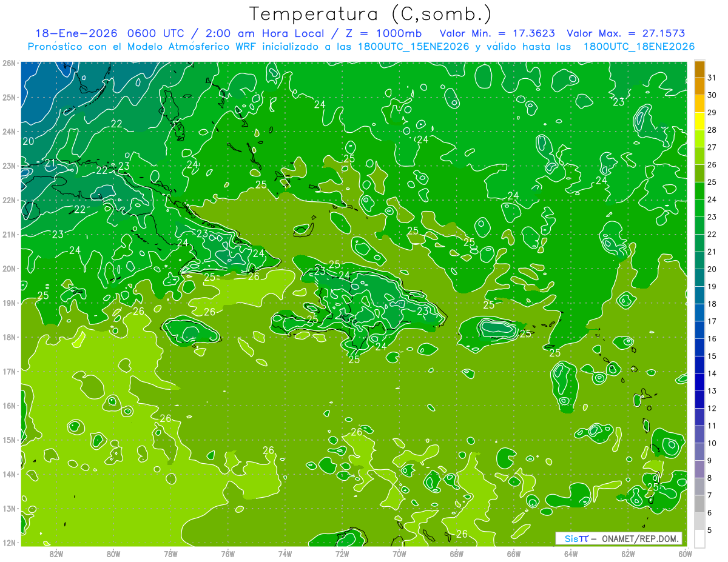Click the "66W" longitude axis label
728x562 pixels.
(x=514, y=554)
